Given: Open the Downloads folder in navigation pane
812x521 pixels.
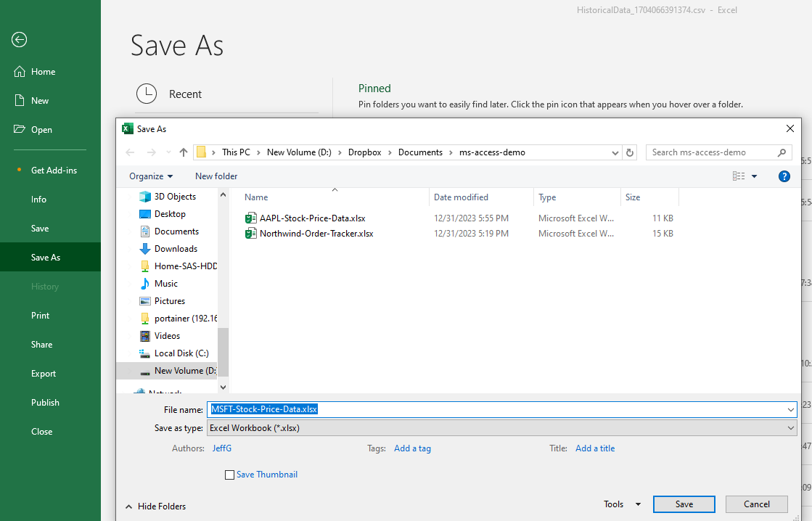Looking at the screenshot, I should [x=176, y=249].
